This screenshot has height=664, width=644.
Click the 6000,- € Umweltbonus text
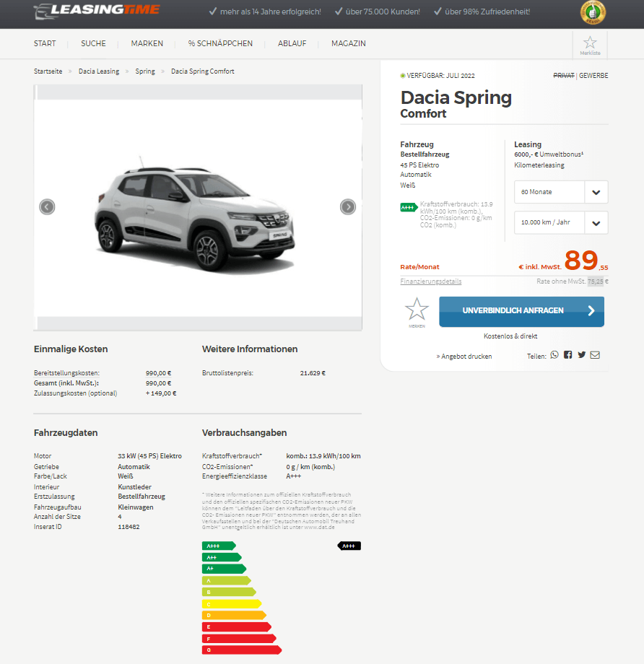549,154
